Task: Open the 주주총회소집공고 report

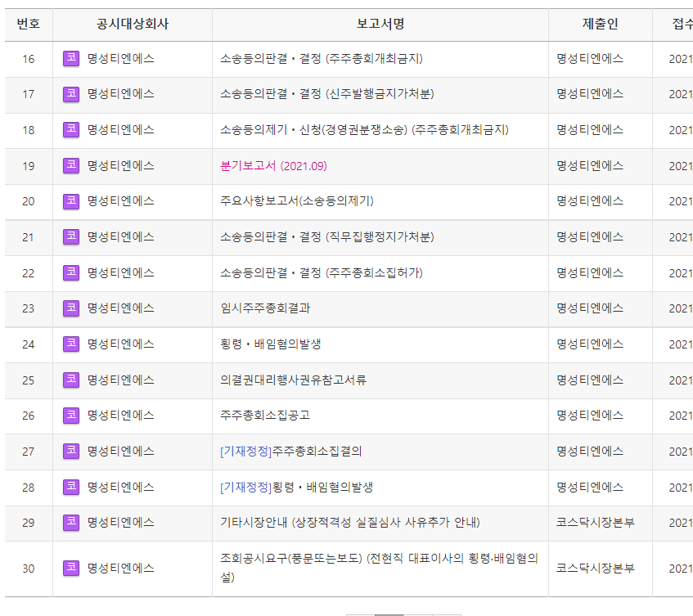Action: coord(265,416)
